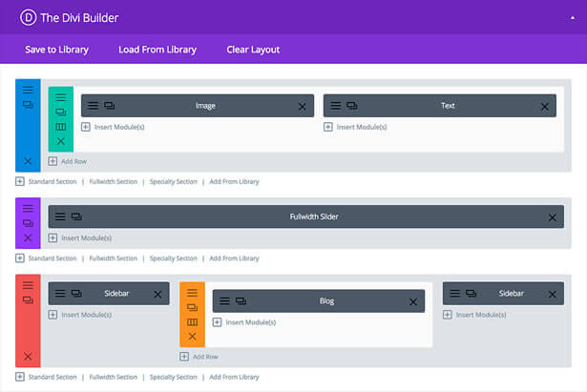
Task: Delete the green row
Action: click(61, 141)
